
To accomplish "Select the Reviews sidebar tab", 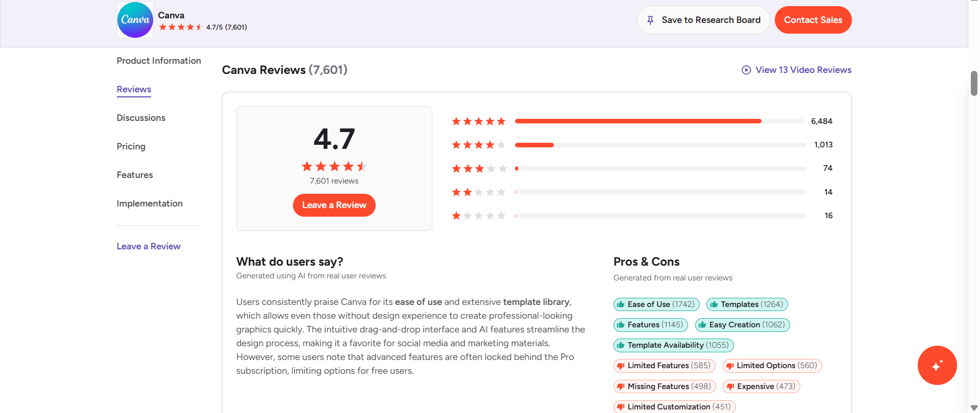I will (134, 89).
